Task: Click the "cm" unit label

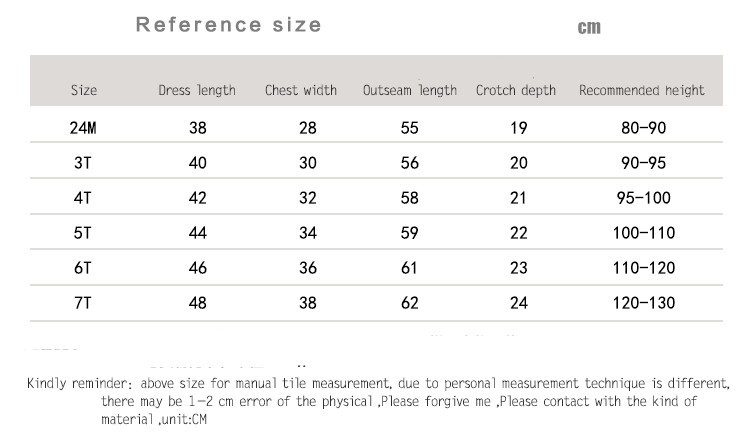Action: (x=589, y=28)
